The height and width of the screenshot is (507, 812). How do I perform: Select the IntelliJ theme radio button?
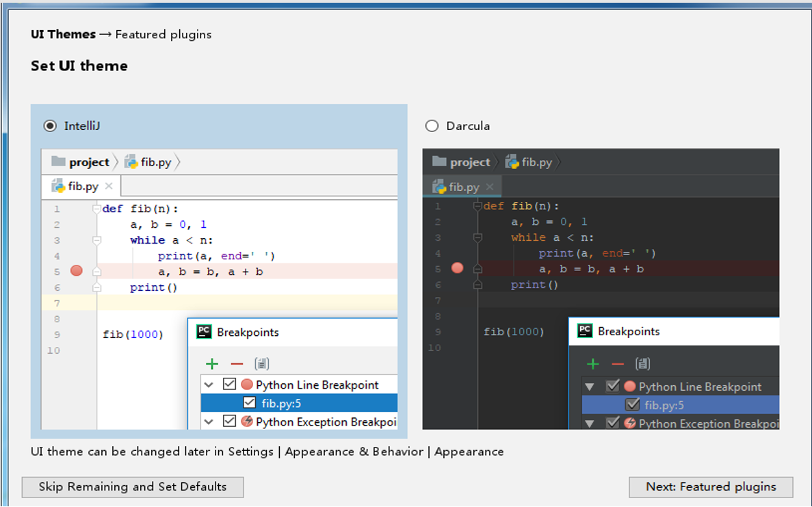click(x=50, y=126)
